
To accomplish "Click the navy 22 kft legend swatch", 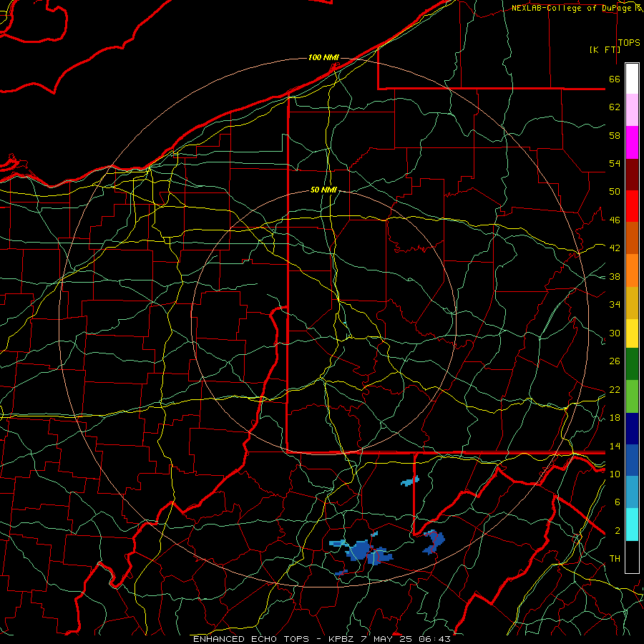I will click(x=632, y=429).
